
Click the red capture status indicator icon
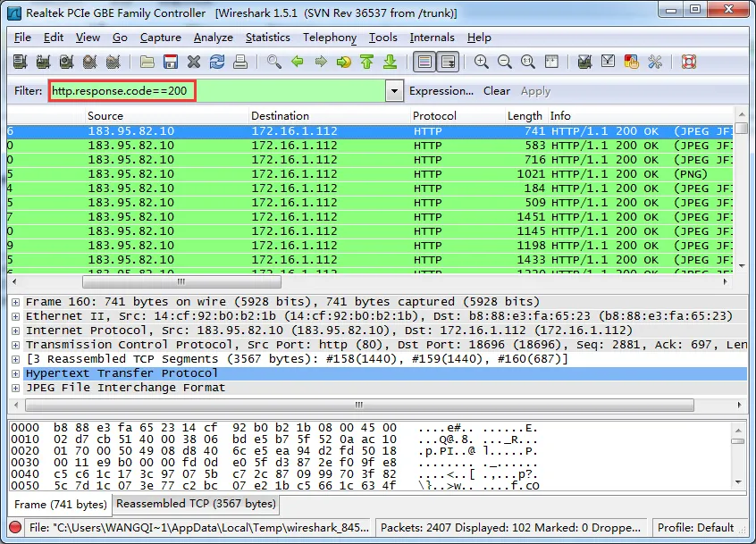click(15, 527)
